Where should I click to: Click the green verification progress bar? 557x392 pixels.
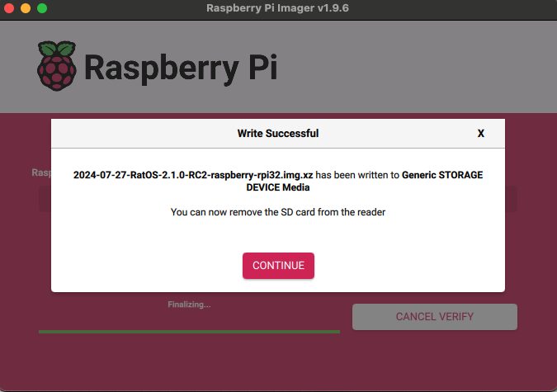pos(189,332)
